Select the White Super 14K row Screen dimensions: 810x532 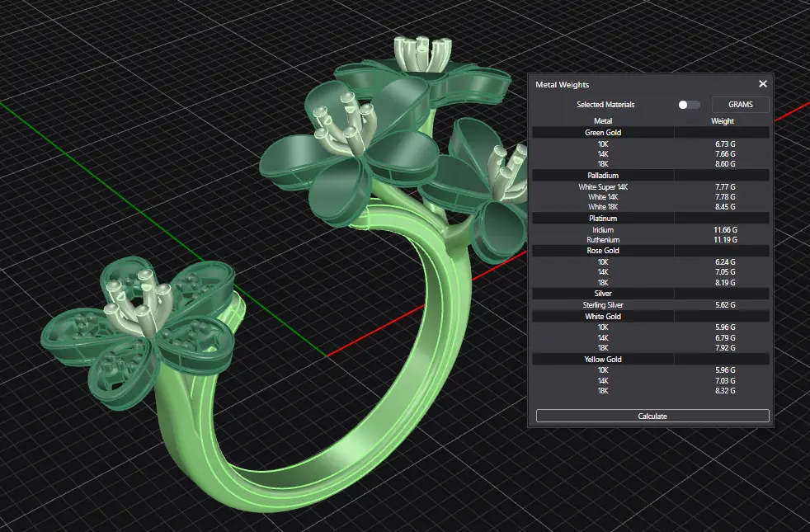(603, 187)
